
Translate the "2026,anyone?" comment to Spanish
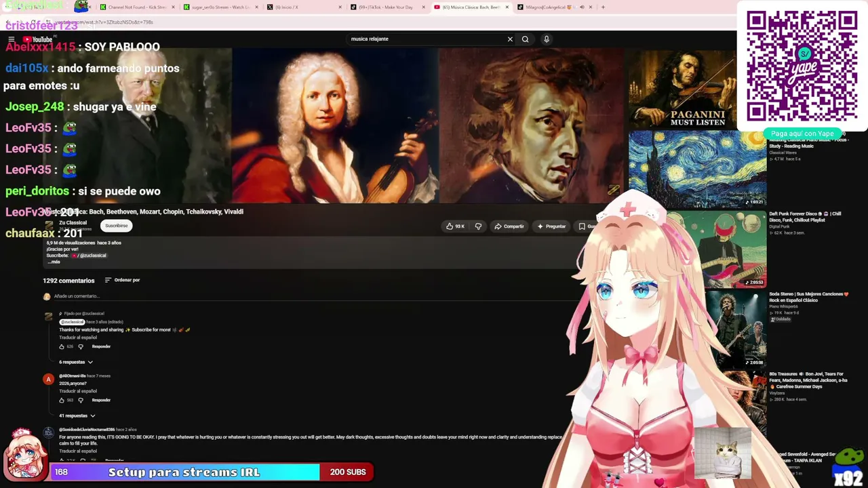coord(78,391)
